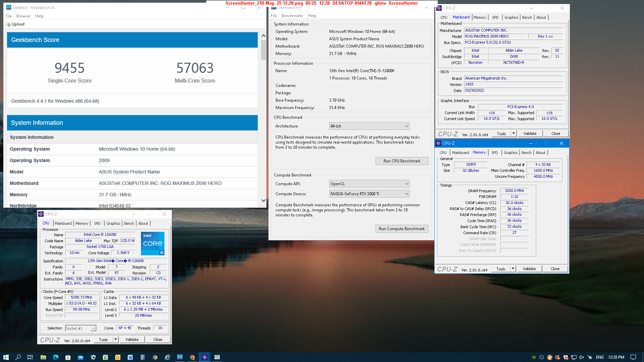Launch Excel from the taskbar

(105, 357)
